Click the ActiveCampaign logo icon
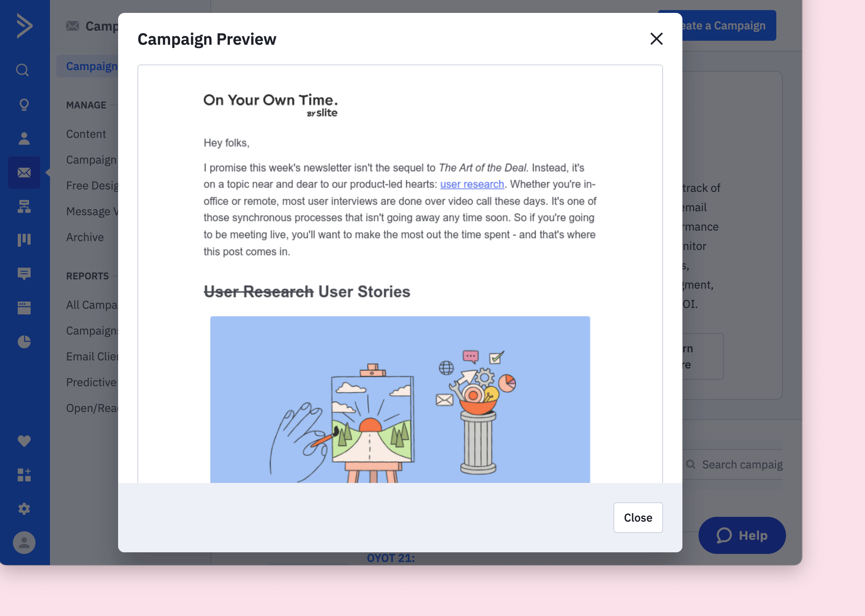Image resolution: width=865 pixels, height=616 pixels. click(x=24, y=26)
